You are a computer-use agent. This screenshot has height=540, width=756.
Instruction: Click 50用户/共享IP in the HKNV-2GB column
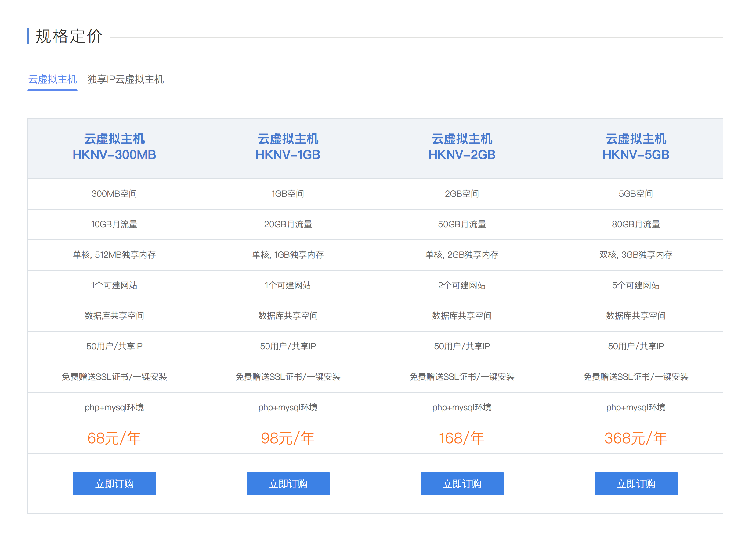[462, 347]
